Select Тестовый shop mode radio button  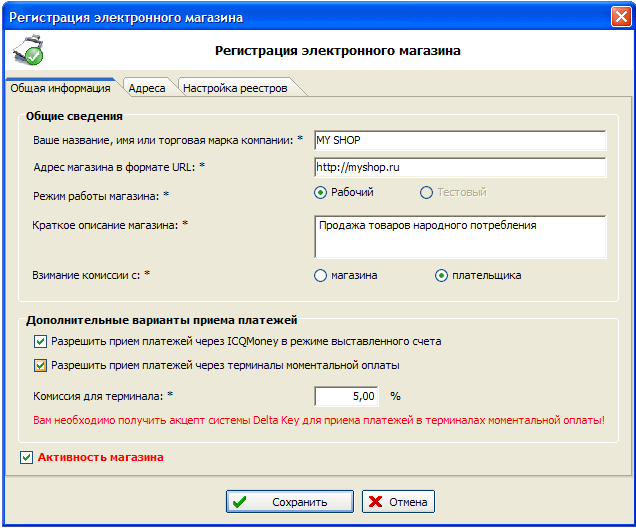point(427,192)
